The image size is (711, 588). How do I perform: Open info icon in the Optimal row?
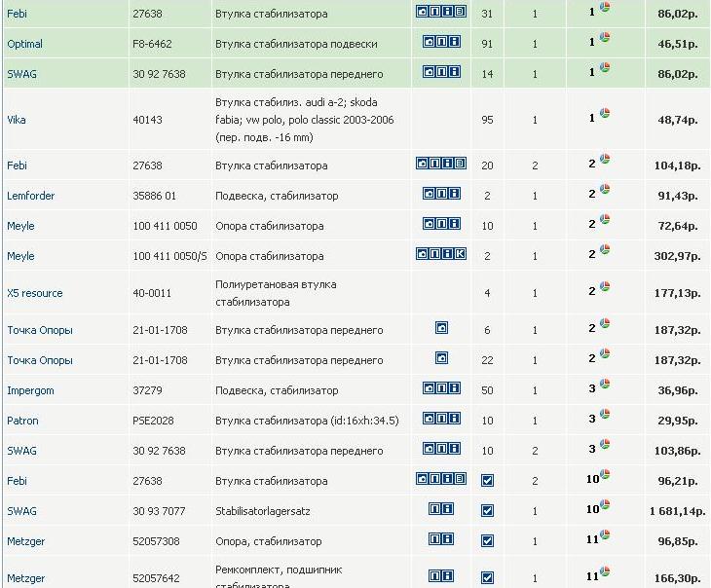pos(454,42)
